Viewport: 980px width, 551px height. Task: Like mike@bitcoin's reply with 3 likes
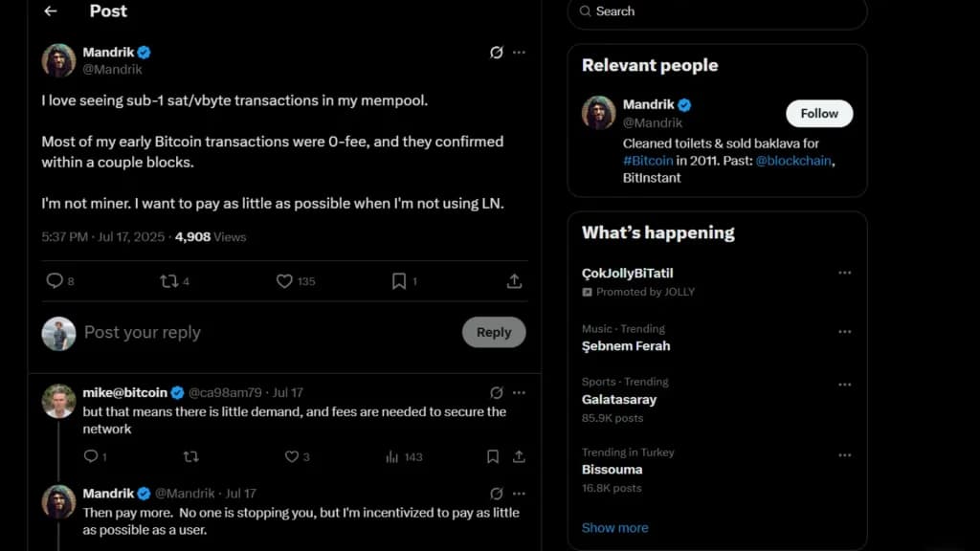(x=291, y=456)
